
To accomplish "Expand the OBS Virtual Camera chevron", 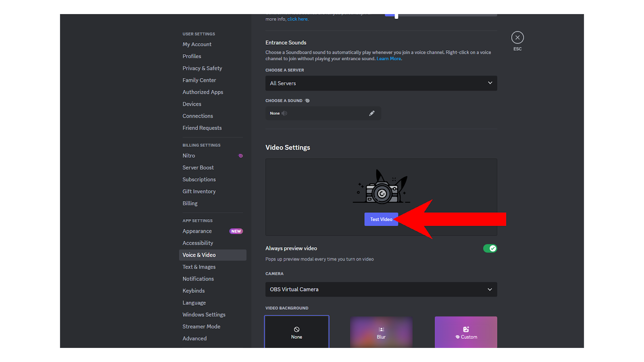I will click(x=490, y=289).
